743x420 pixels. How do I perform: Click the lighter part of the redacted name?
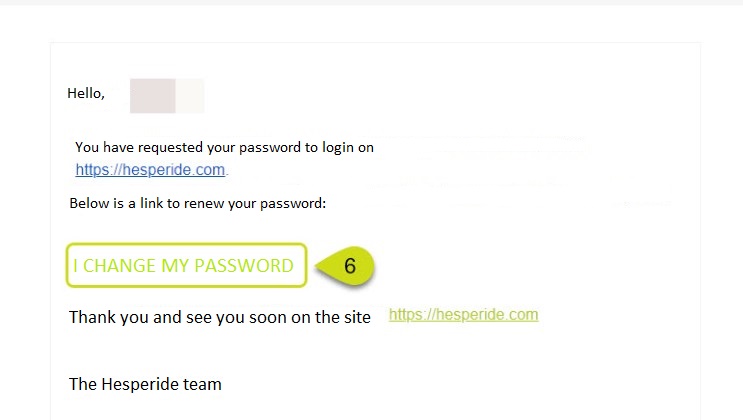click(x=190, y=96)
